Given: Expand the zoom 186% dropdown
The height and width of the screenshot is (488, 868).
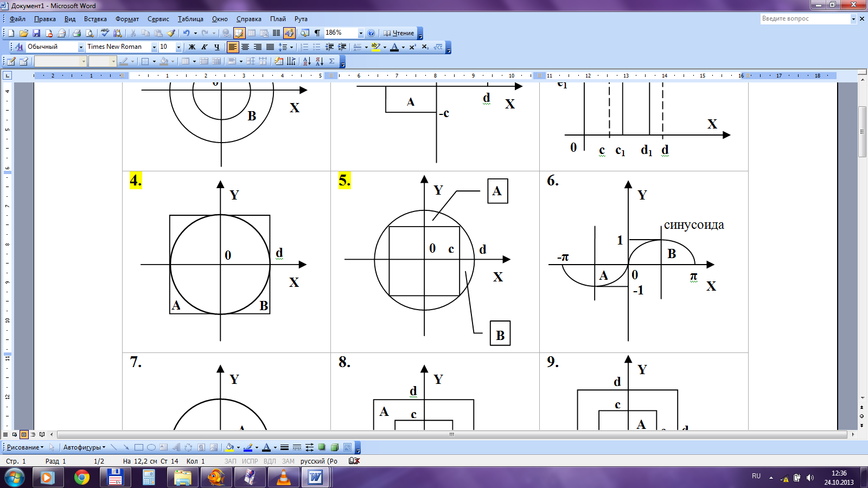Looking at the screenshot, I should pos(361,33).
